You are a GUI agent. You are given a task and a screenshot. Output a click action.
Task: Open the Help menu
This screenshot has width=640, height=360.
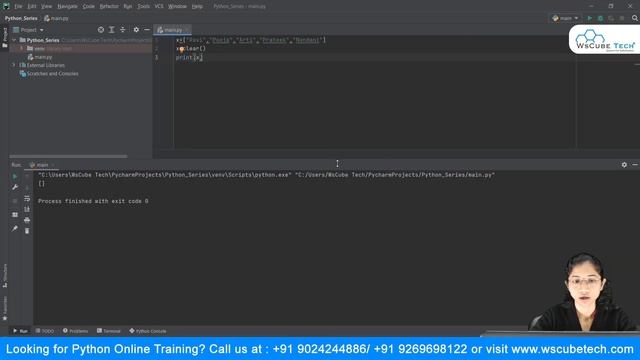coord(197,6)
